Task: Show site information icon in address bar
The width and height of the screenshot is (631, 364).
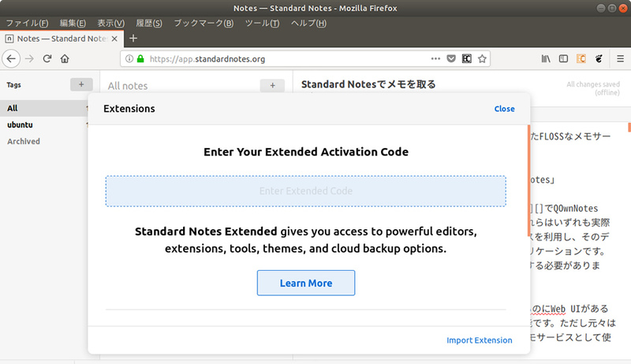Action: tap(129, 58)
